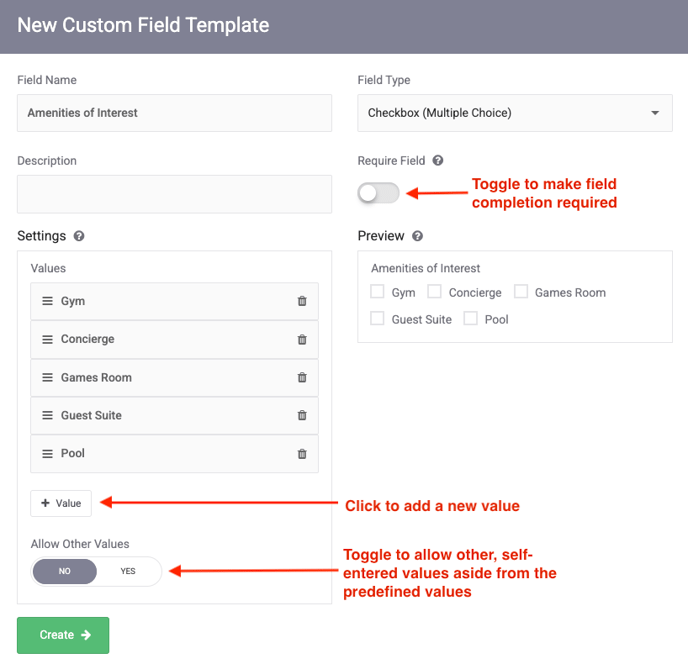688x664 pixels.
Task: Remove Games Room using its trash icon
Action: pos(302,377)
